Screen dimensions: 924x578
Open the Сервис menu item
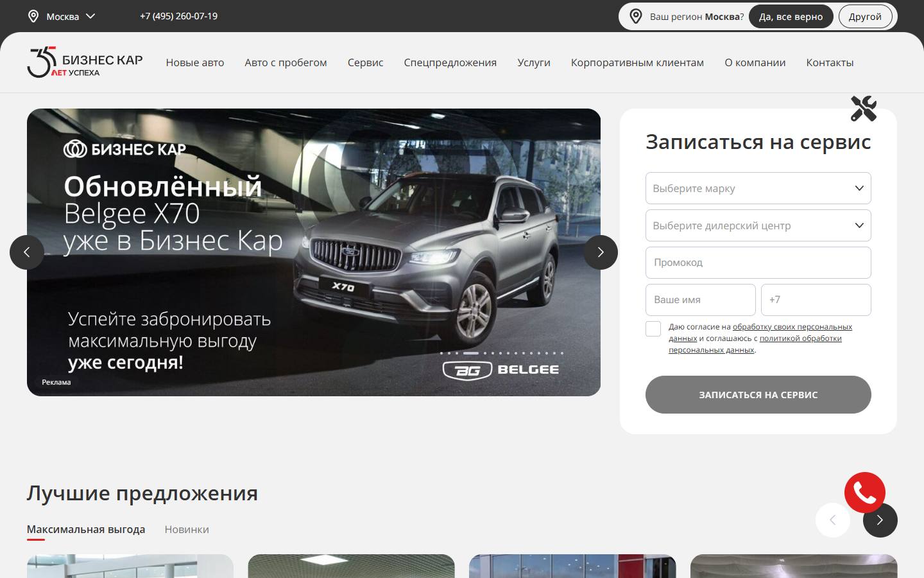[366, 62]
